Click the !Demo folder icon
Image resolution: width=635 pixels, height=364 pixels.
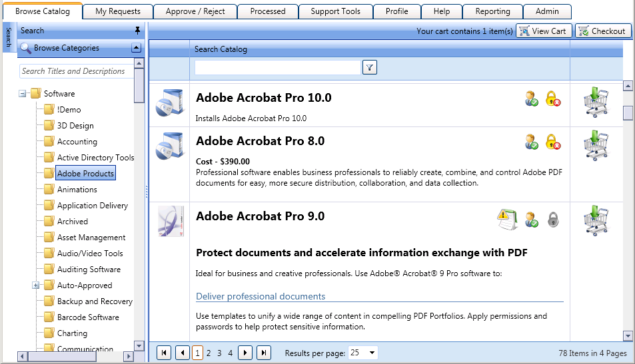click(x=49, y=109)
